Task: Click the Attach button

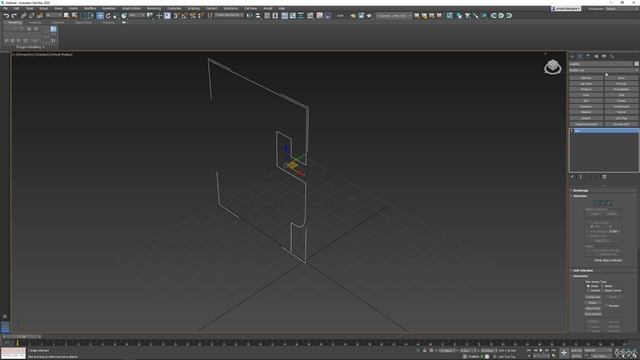Action: pos(593,303)
